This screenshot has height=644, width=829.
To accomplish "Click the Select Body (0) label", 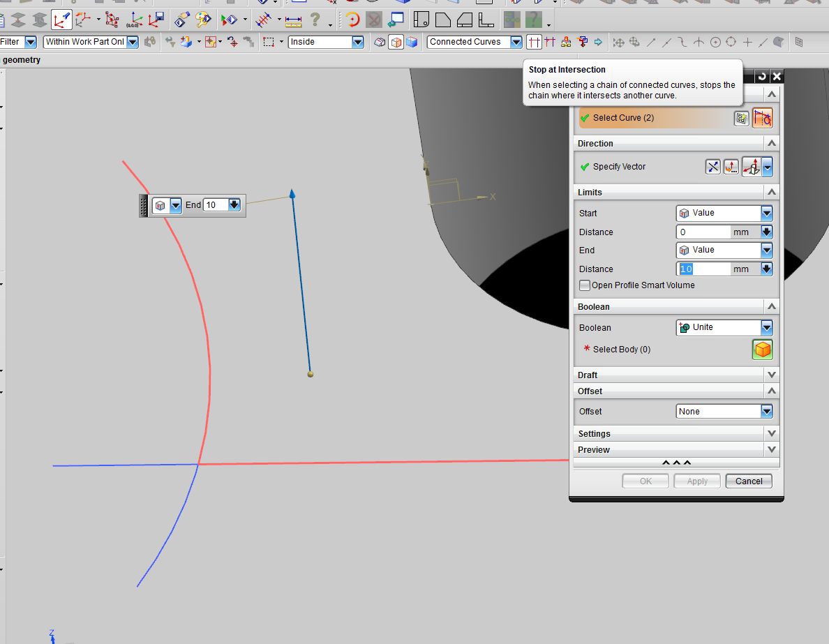I will click(622, 350).
